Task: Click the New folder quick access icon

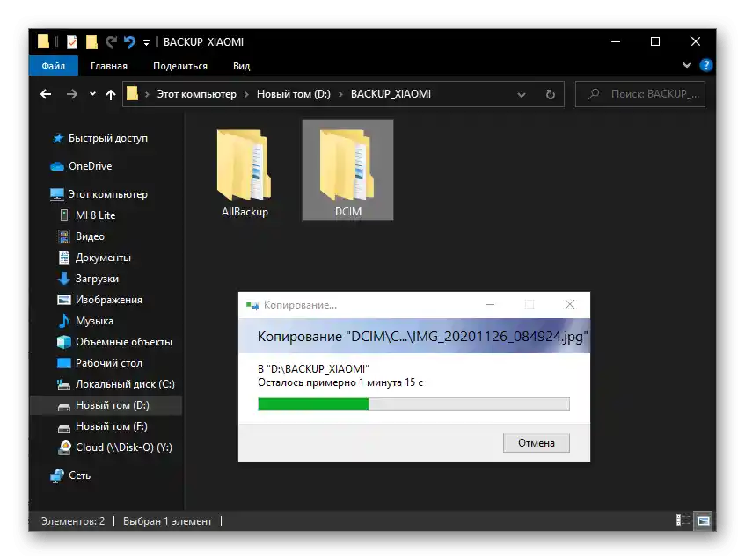Action: [91, 42]
